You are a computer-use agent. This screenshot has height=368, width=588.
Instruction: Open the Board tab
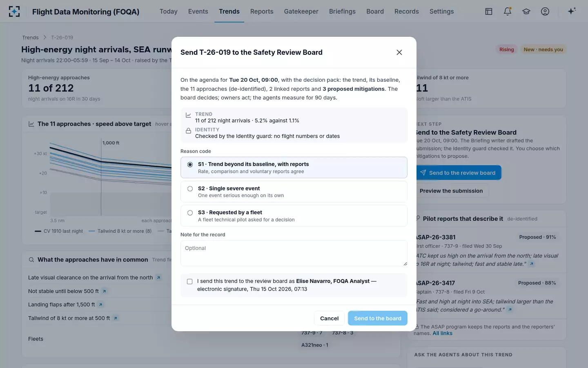pyautogui.click(x=375, y=11)
